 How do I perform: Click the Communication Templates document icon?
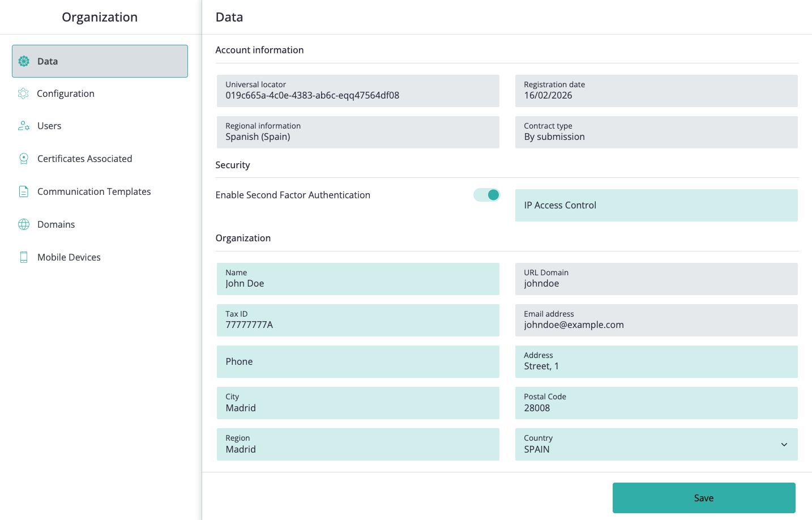pyautogui.click(x=24, y=191)
